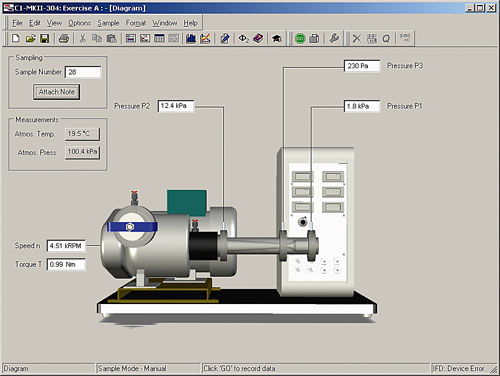
Task: Open the Options menu
Action: coord(79,23)
